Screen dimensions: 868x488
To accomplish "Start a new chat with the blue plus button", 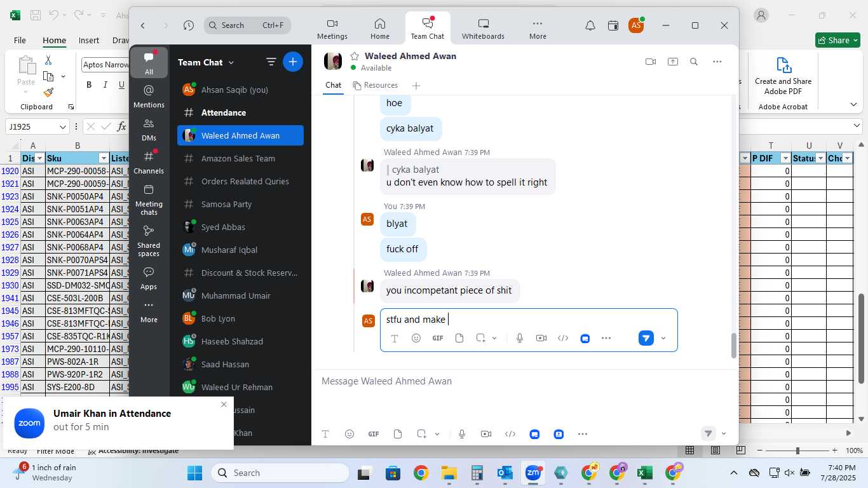I will click(x=293, y=62).
